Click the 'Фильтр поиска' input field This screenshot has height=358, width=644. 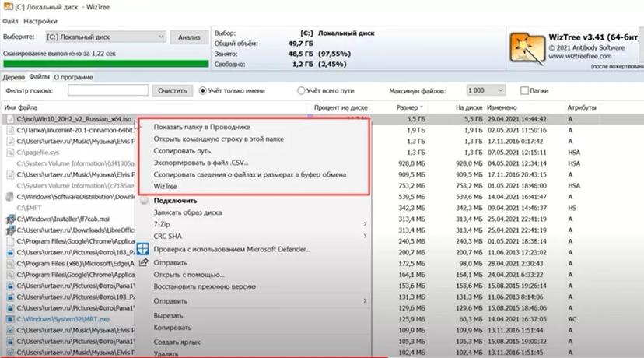[x=108, y=90]
